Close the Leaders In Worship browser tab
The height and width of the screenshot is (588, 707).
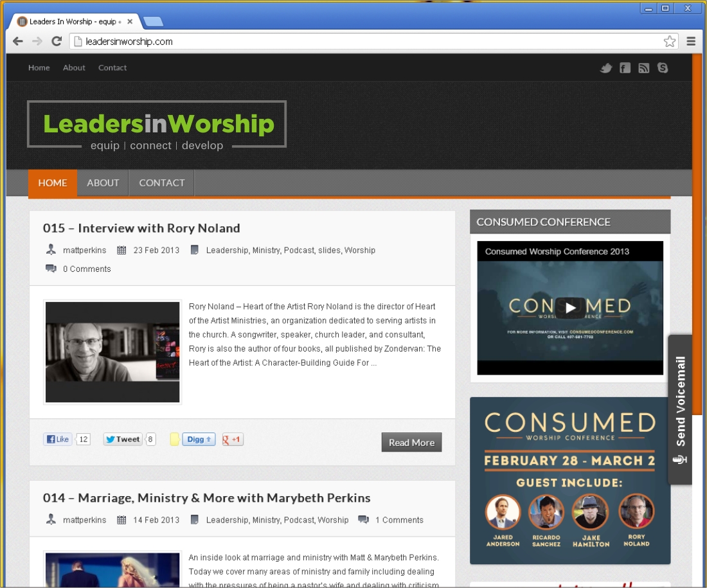(130, 21)
